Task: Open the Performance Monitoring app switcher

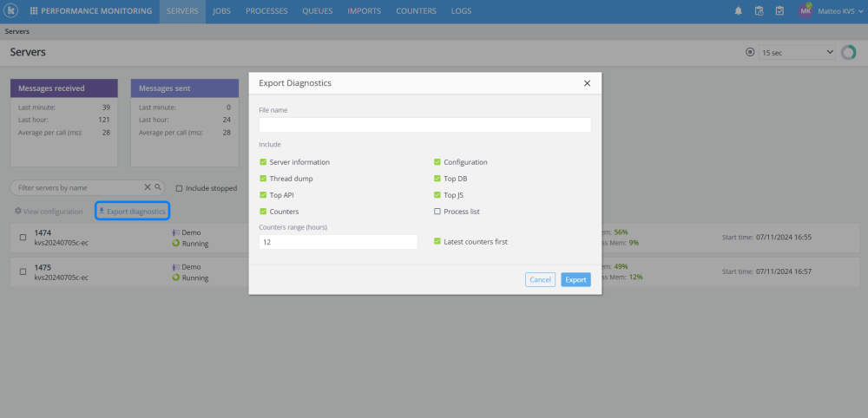Action: [x=91, y=11]
